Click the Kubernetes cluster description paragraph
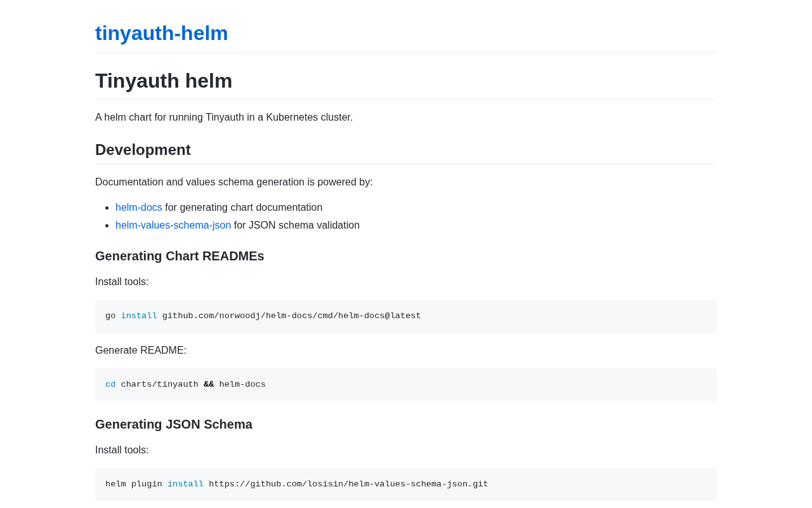Image resolution: width=812 pixels, height=508 pixels. (224, 117)
